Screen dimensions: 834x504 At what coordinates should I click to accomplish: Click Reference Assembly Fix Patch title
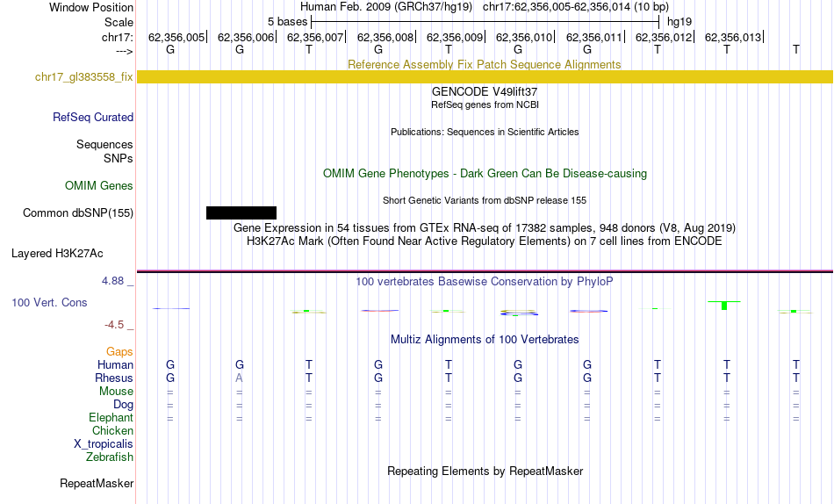[485, 64]
